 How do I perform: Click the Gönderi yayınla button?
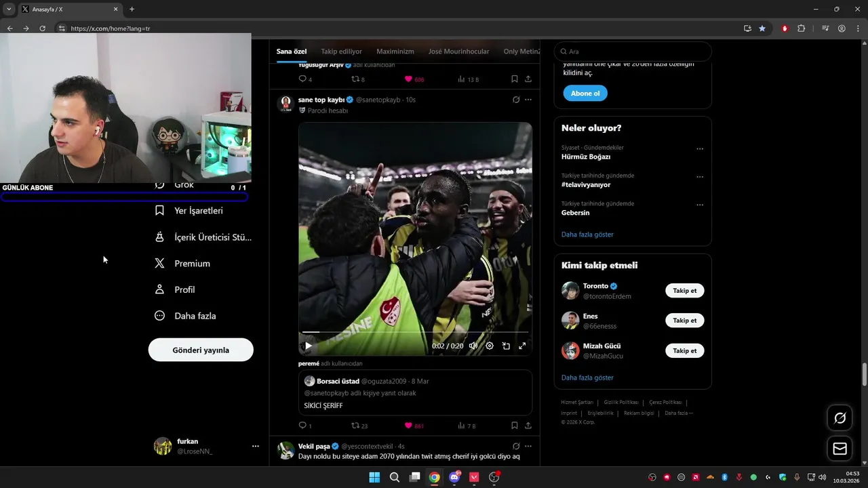click(201, 350)
